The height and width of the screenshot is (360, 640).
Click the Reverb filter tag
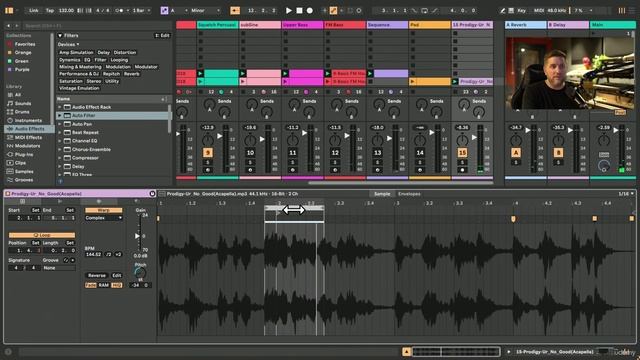point(131,74)
